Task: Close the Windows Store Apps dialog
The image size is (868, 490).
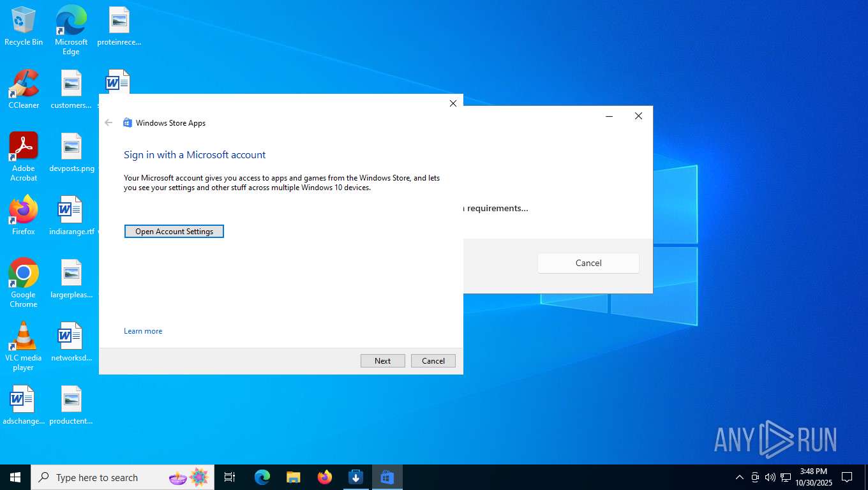Action: point(453,103)
